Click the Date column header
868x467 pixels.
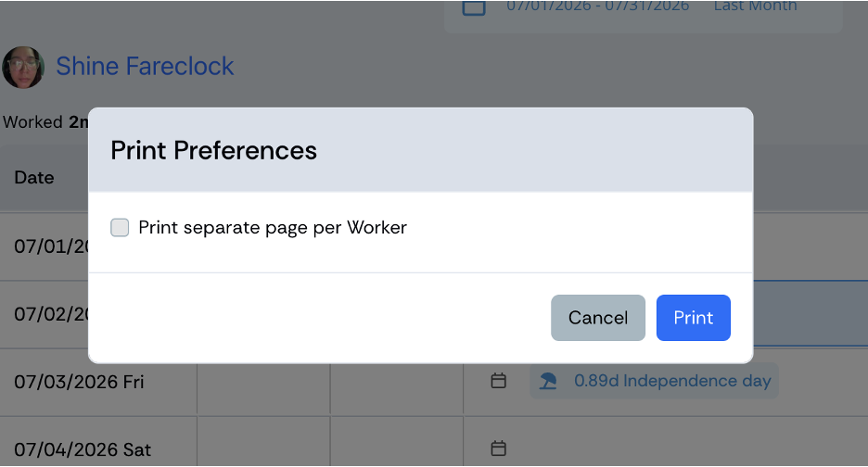pos(34,178)
